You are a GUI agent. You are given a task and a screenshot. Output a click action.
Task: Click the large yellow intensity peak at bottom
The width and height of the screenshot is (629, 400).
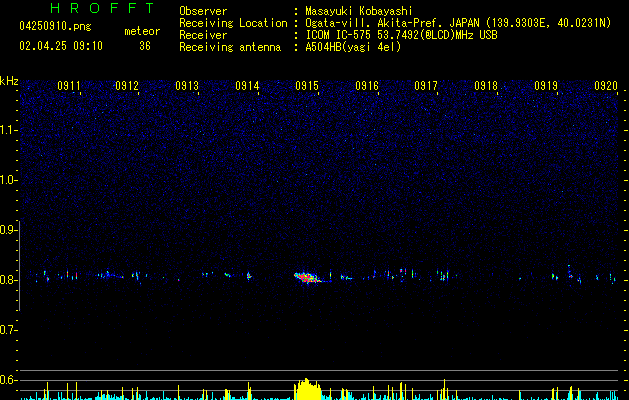click(x=308, y=389)
